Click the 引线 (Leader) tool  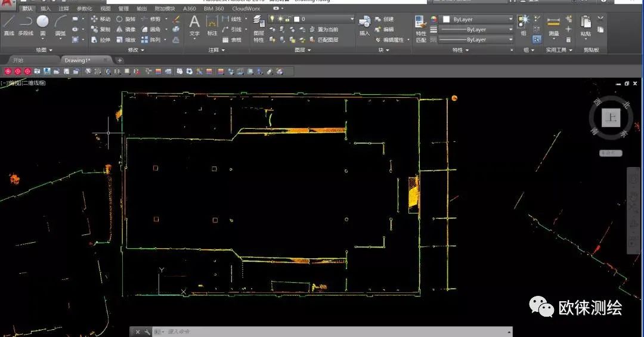[233, 29]
